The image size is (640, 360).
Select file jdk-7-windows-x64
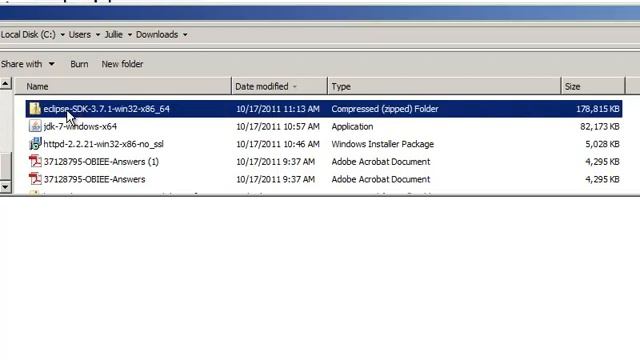pos(80,127)
